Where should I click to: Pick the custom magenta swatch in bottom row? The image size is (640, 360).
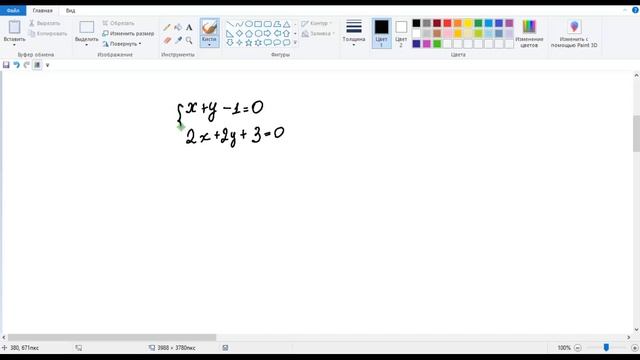pos(427,44)
